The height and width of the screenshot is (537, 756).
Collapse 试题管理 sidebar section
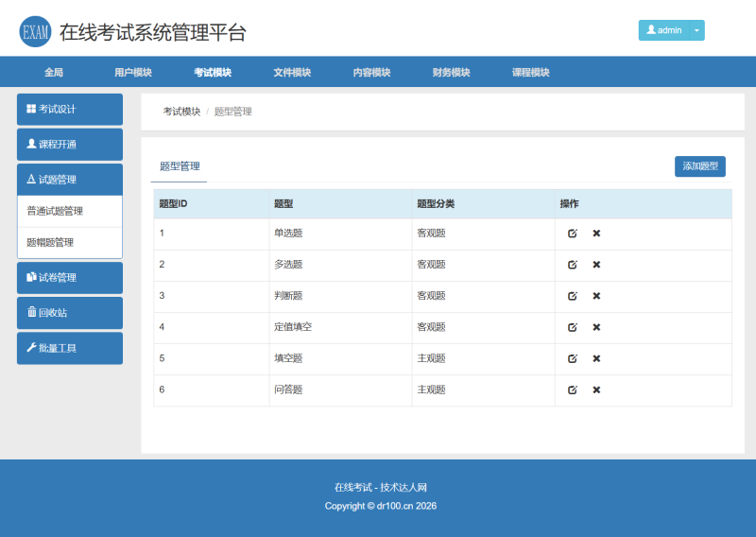tap(70, 180)
